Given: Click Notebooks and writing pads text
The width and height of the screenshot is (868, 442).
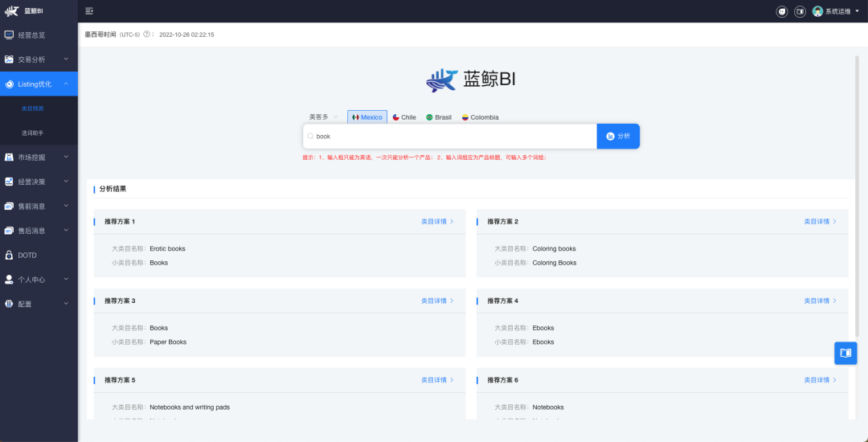Looking at the screenshot, I should click(x=190, y=407).
